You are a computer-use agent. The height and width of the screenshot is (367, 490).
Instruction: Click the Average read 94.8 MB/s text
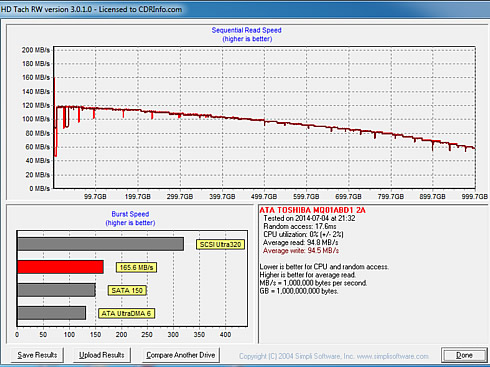[x=300, y=243]
